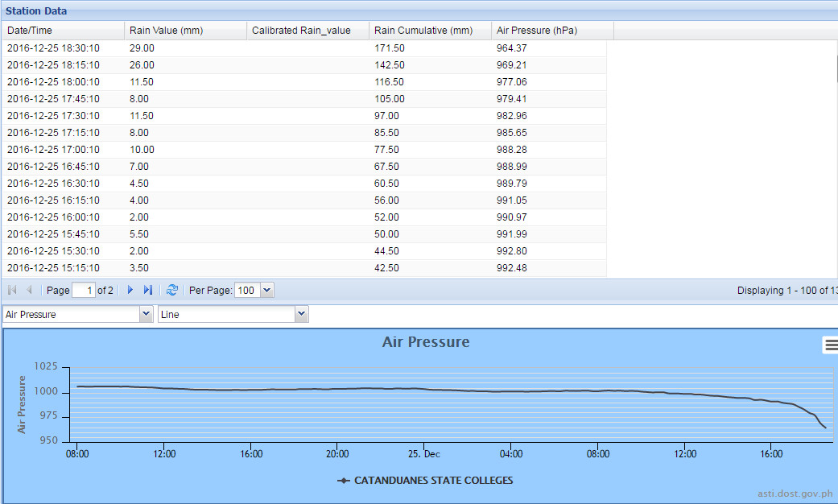This screenshot has width=838, height=504.
Task: Toggle the Catanduanes State Colleges legend series
Action: point(425,481)
